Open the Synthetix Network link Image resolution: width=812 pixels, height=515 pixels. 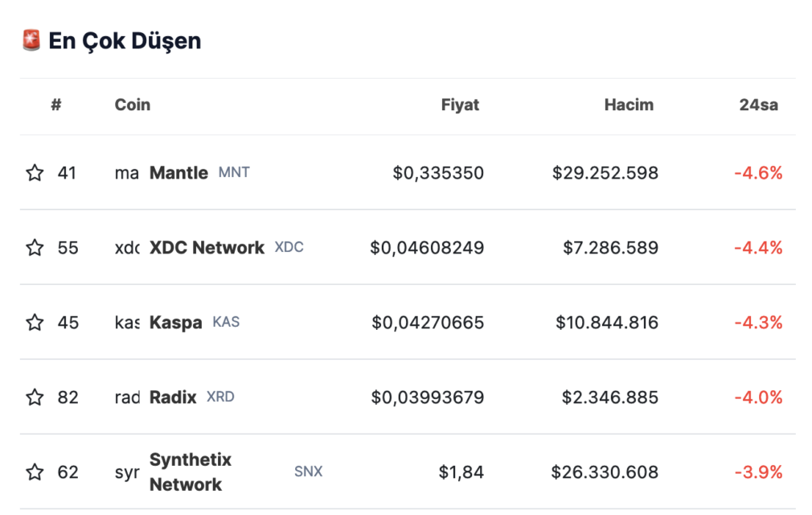pyautogui.click(x=190, y=472)
